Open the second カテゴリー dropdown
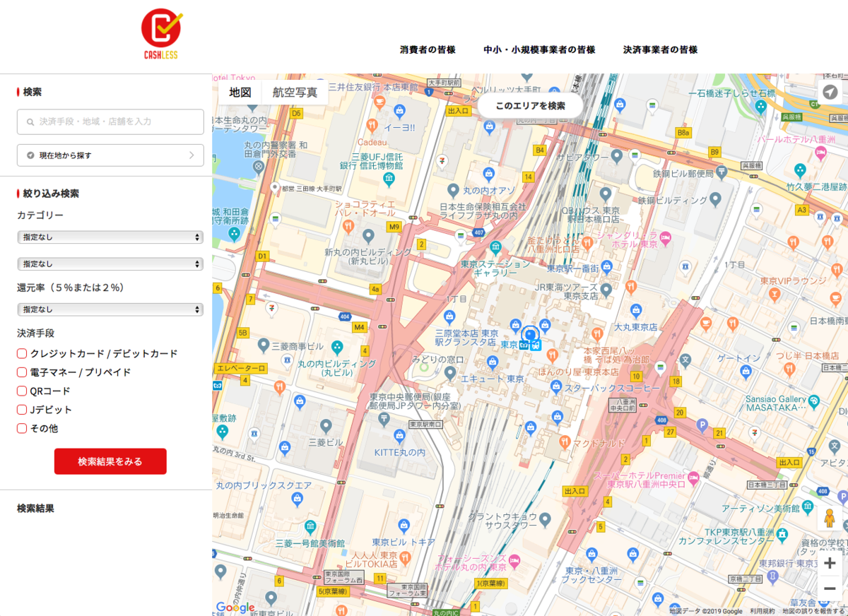The image size is (848, 616). click(x=110, y=263)
